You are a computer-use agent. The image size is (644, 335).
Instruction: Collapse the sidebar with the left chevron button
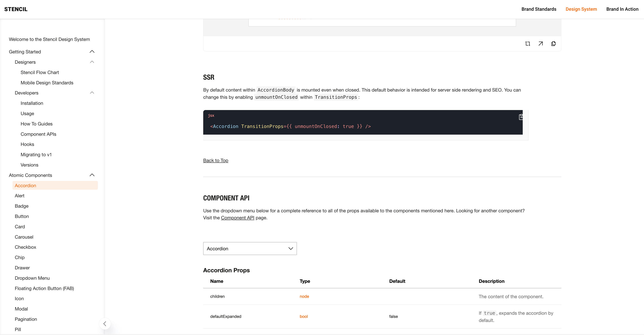click(x=105, y=324)
